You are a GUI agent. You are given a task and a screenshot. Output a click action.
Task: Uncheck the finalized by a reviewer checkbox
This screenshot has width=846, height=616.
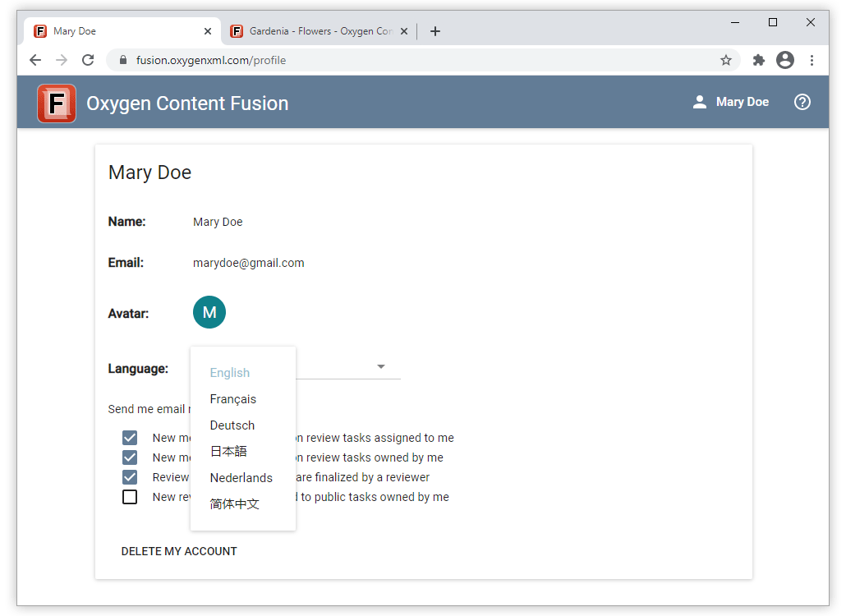(x=130, y=477)
